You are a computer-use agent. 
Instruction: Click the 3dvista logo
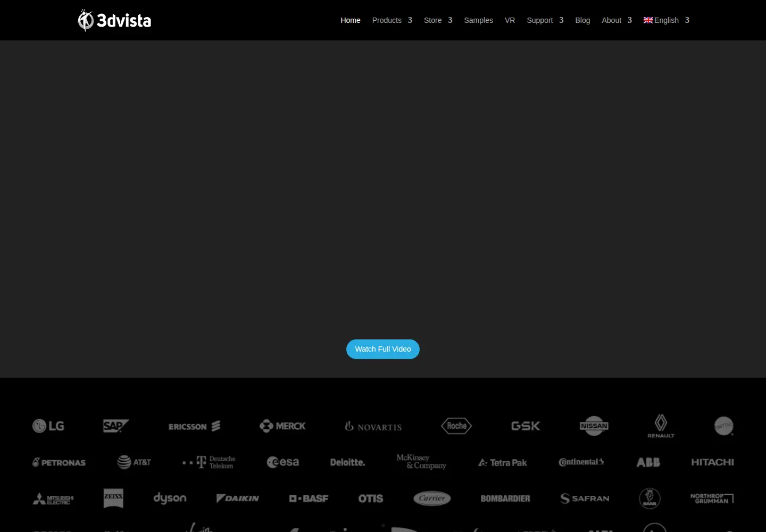point(114,20)
